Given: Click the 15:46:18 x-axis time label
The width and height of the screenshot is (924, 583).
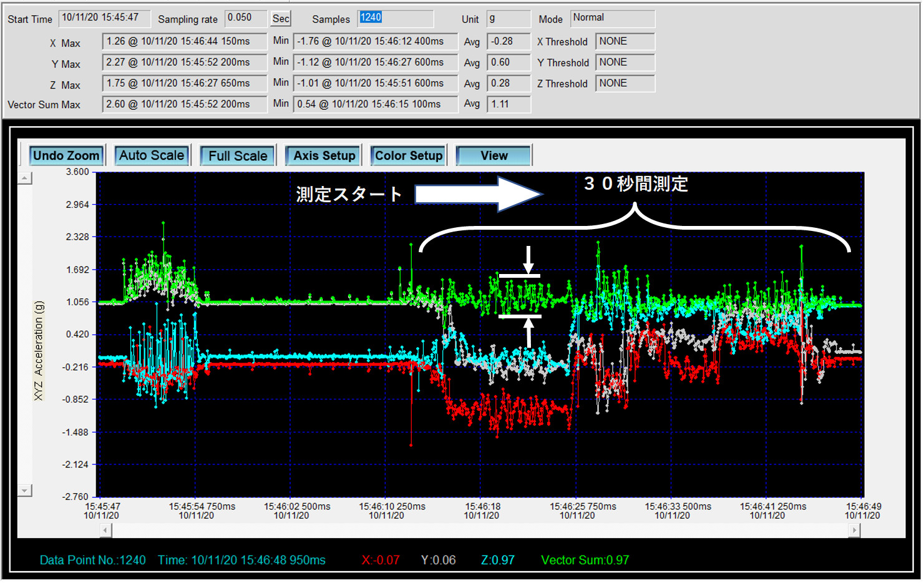Looking at the screenshot, I should (x=482, y=506).
